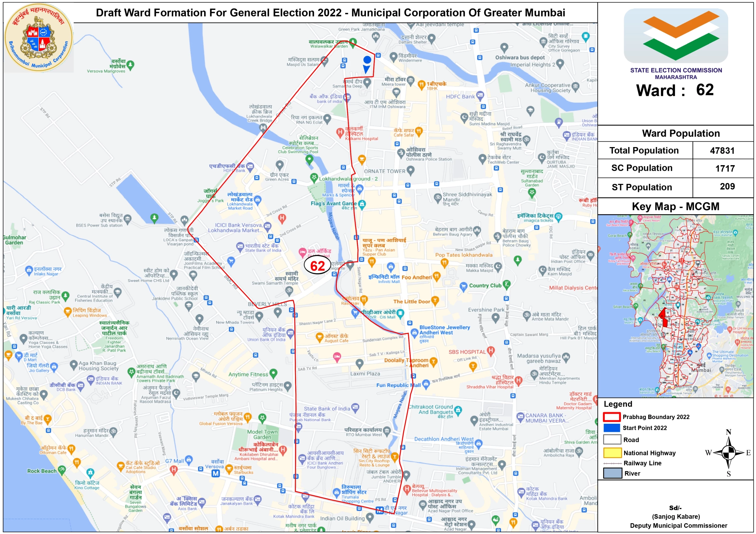This screenshot has width=756, height=534.
Task: Click the Versova Mangroves park pin
Action: pos(130,64)
